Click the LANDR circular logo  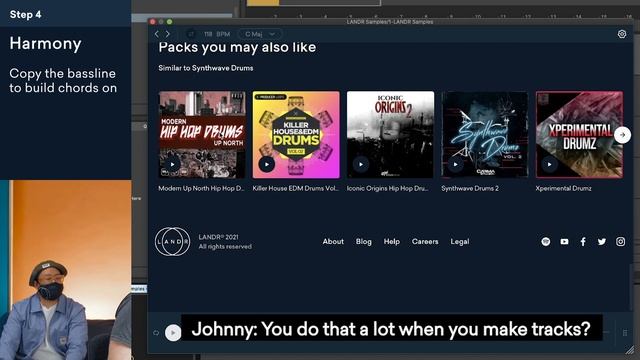pyautogui.click(x=172, y=241)
